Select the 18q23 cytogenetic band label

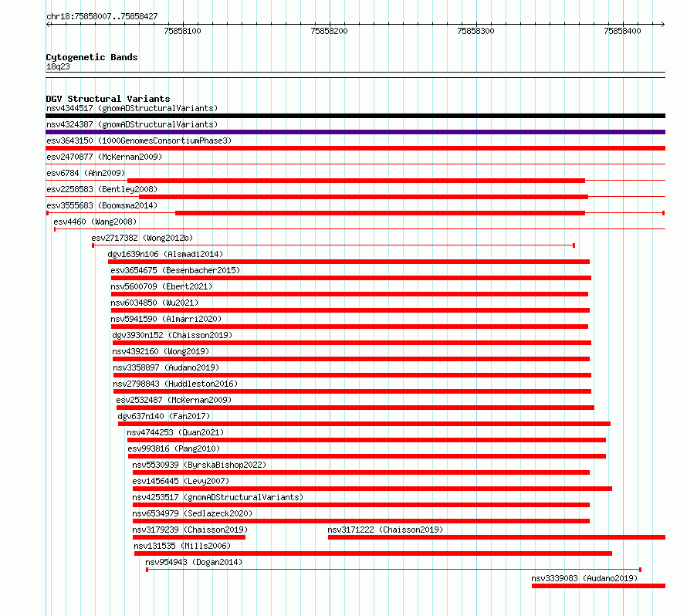[x=58, y=66]
